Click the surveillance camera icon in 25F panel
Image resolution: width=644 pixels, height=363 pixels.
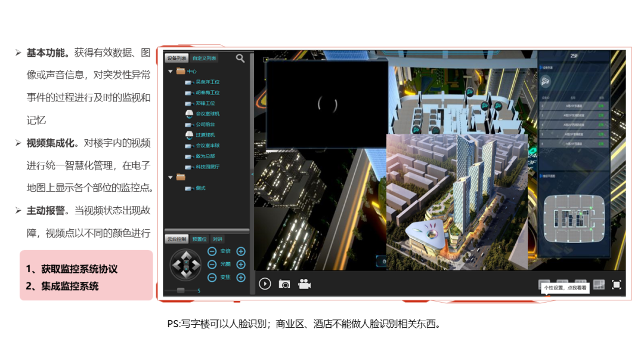pyautogui.click(x=546, y=81)
